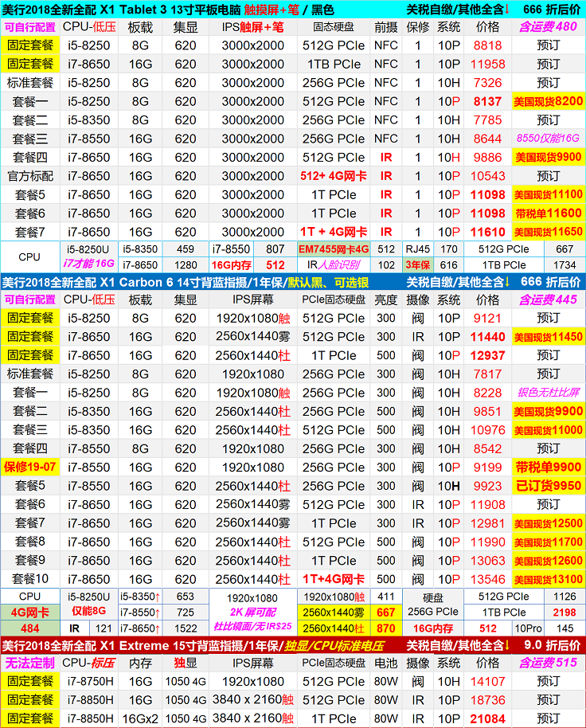Viewport: 586px width, 728px height.
Task: Select the pink note i7才能16G
Action: coord(88,264)
